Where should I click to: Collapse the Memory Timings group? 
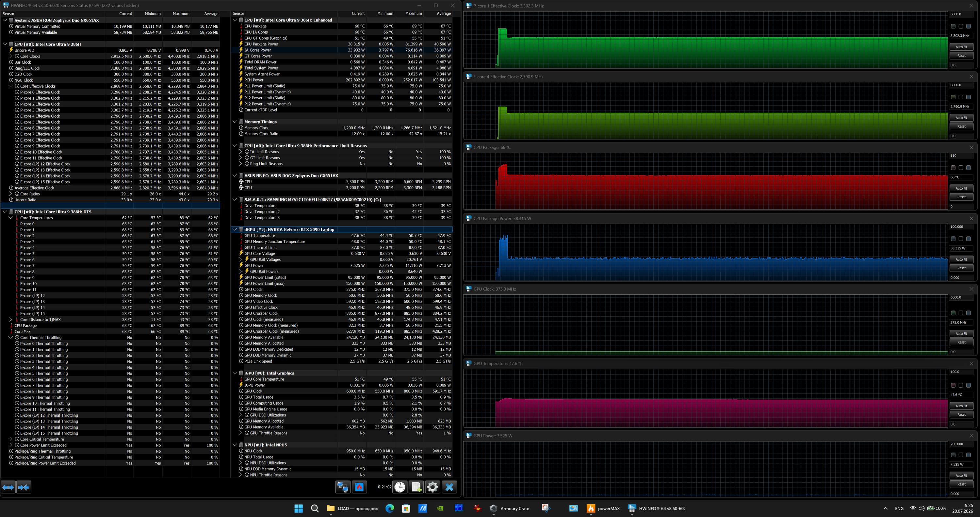coord(235,122)
